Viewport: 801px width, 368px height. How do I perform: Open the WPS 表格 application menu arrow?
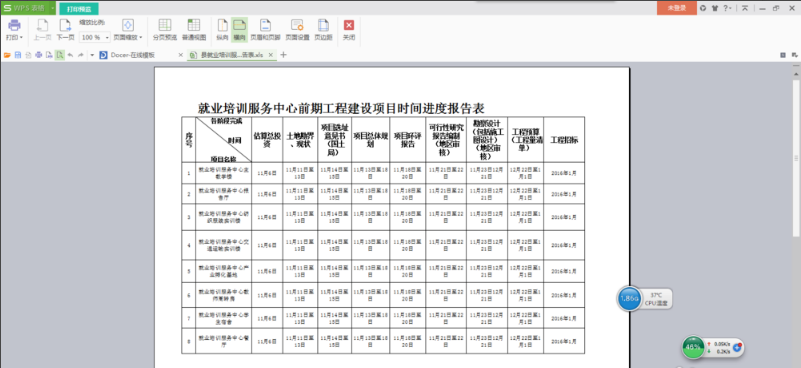(x=53, y=8)
